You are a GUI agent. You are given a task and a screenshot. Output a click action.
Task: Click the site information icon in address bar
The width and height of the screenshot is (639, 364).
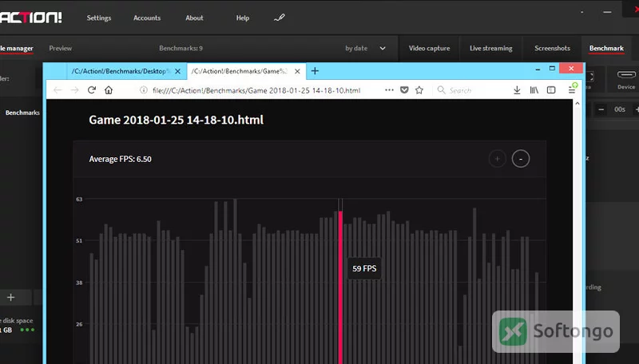(x=144, y=90)
